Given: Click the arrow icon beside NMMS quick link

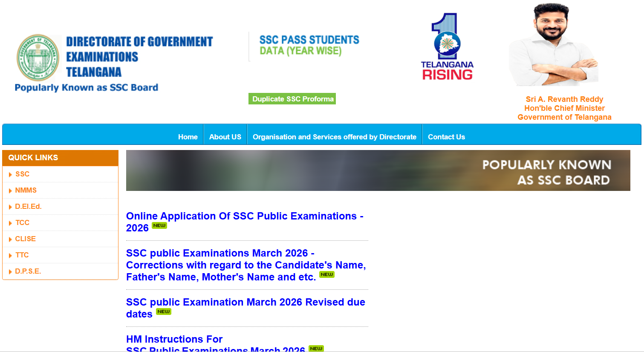Looking at the screenshot, I should click(x=11, y=190).
